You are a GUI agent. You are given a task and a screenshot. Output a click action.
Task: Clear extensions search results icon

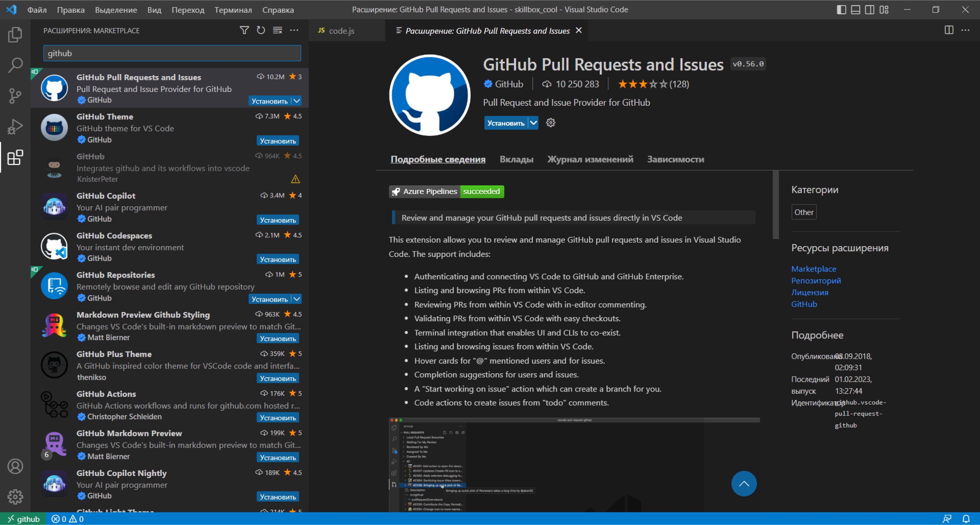pos(277,30)
